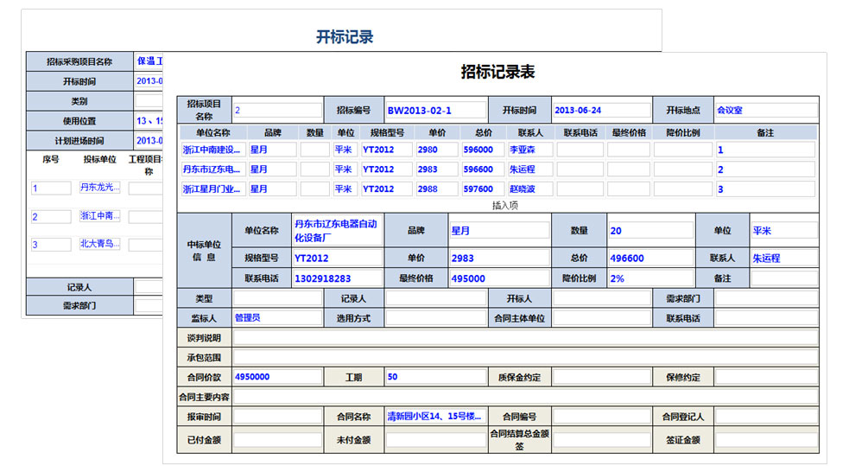Click the 合同价款 field showing 4950000
This screenshot has height=466, width=868.
(277, 377)
